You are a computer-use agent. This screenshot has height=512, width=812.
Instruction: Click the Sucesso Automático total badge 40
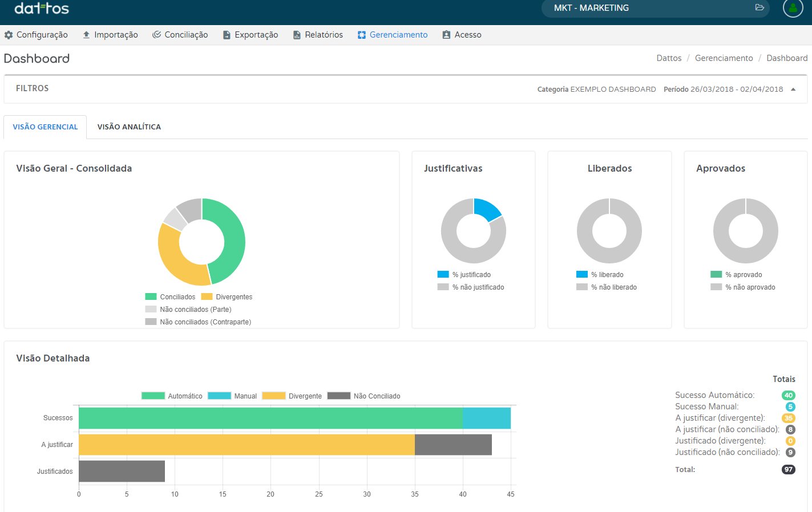tap(789, 395)
